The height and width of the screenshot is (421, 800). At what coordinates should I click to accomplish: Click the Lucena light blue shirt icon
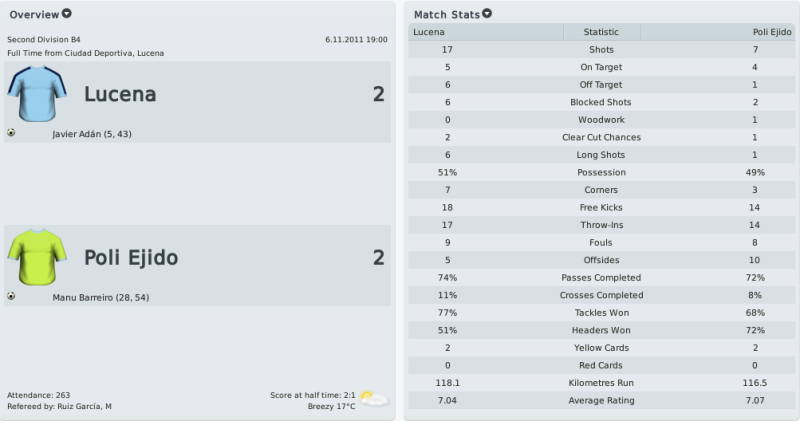(37, 93)
